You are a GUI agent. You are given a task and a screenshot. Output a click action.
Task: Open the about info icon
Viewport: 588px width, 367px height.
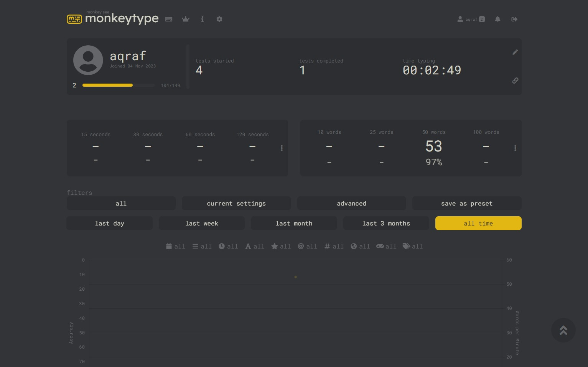coord(203,19)
